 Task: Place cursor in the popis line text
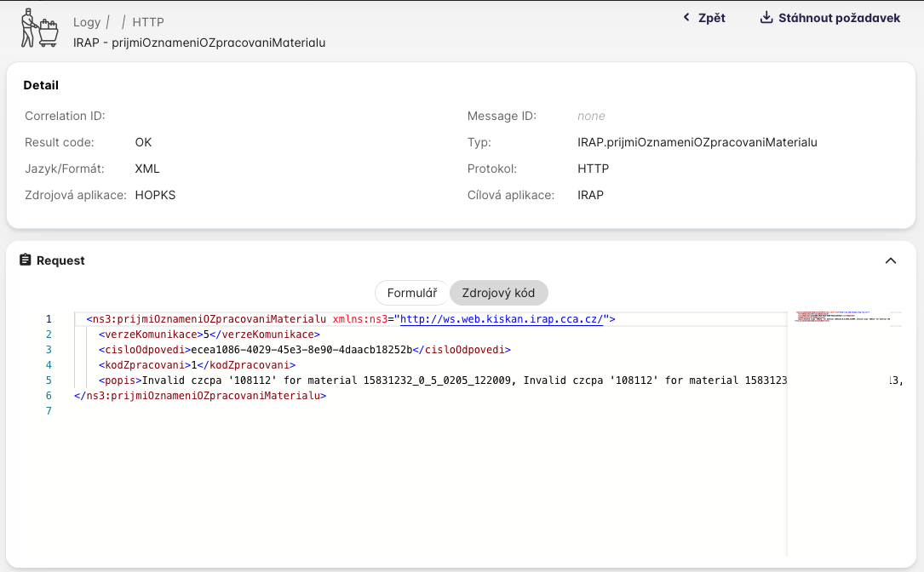coord(426,380)
